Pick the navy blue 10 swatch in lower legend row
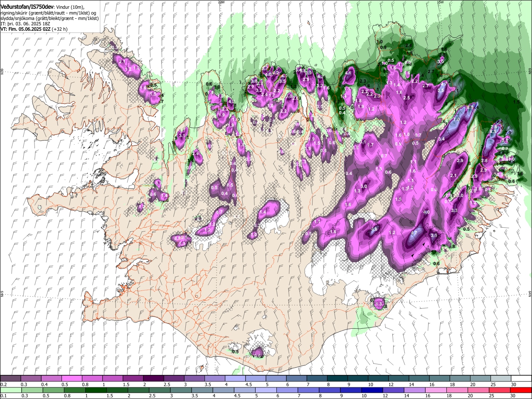Screen dimensions: 532x399 [372, 390]
